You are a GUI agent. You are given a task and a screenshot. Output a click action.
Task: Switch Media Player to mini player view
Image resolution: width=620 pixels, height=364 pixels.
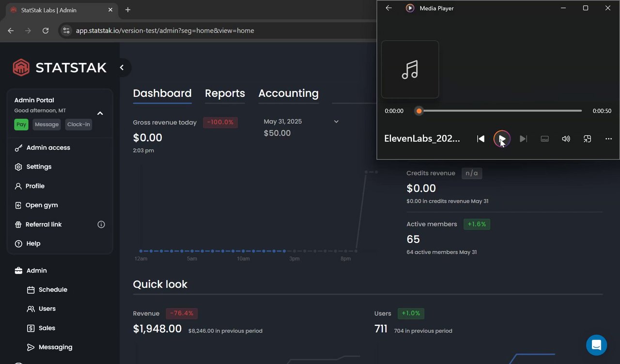[x=587, y=139]
